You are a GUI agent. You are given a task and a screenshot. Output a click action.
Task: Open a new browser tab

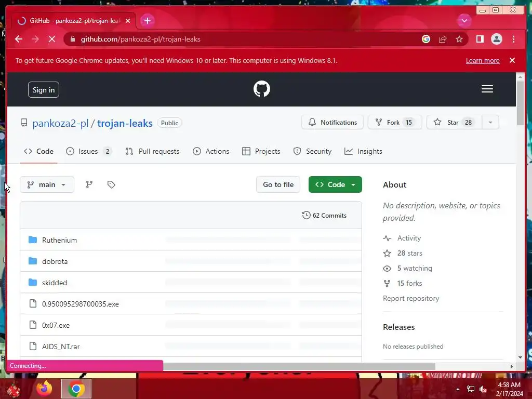tap(147, 21)
